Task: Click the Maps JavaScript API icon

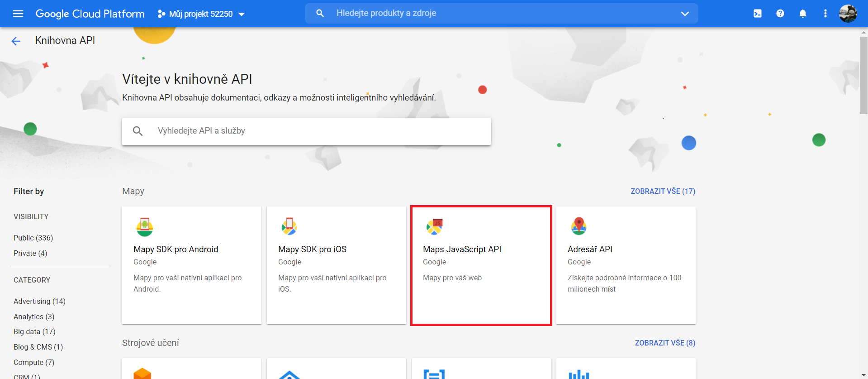Action: [x=434, y=226]
